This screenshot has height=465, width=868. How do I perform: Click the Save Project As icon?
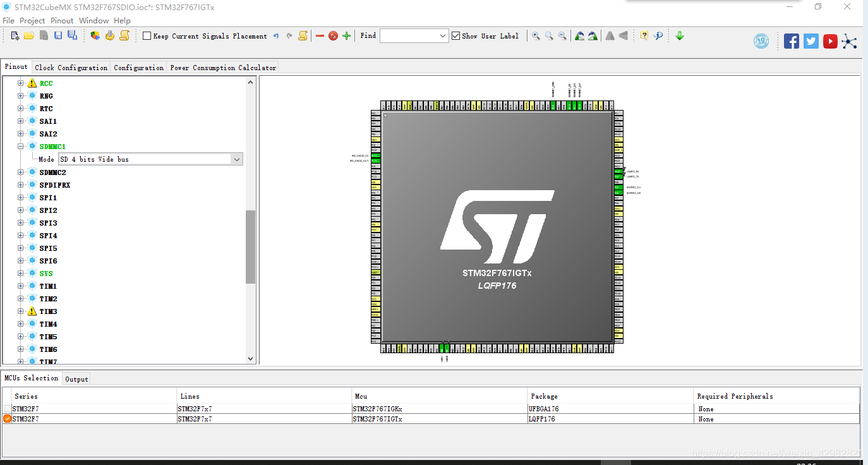click(x=72, y=36)
